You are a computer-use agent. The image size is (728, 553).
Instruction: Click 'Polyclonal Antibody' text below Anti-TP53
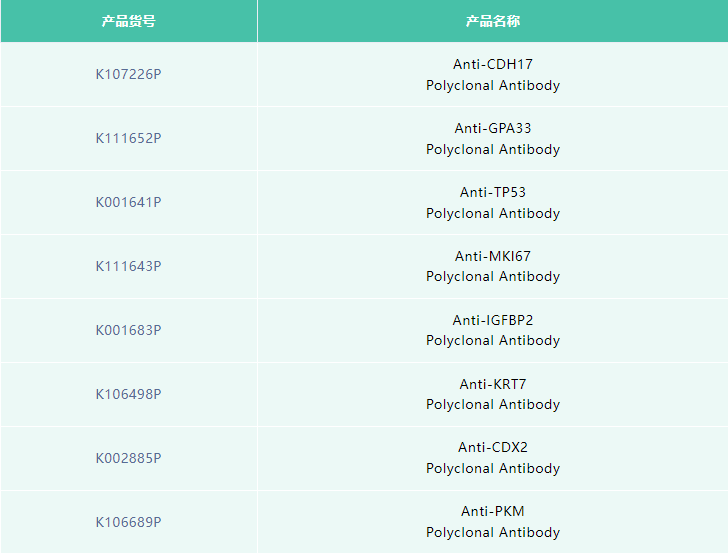(x=492, y=213)
